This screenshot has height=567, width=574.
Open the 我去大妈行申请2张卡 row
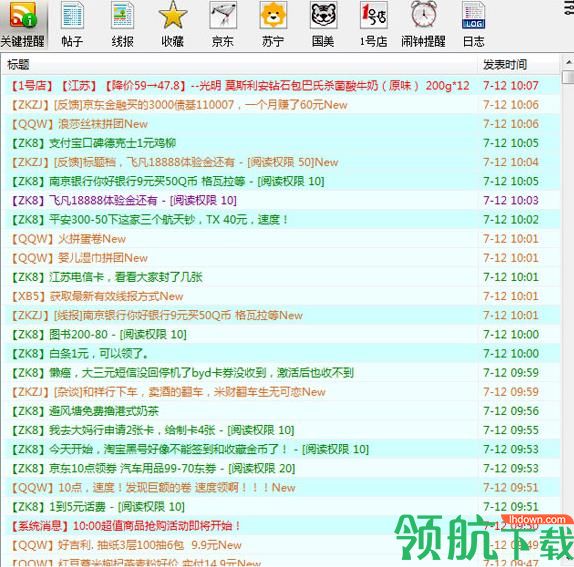tap(281, 430)
